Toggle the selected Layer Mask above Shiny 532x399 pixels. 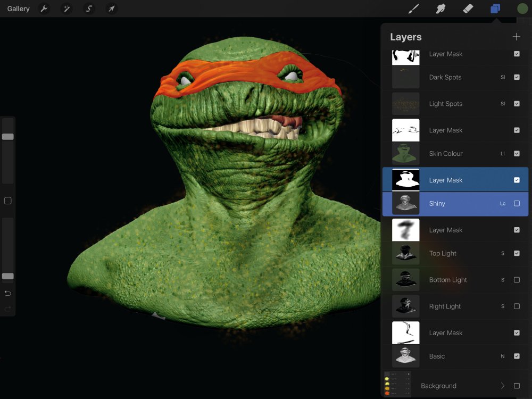[x=517, y=180]
